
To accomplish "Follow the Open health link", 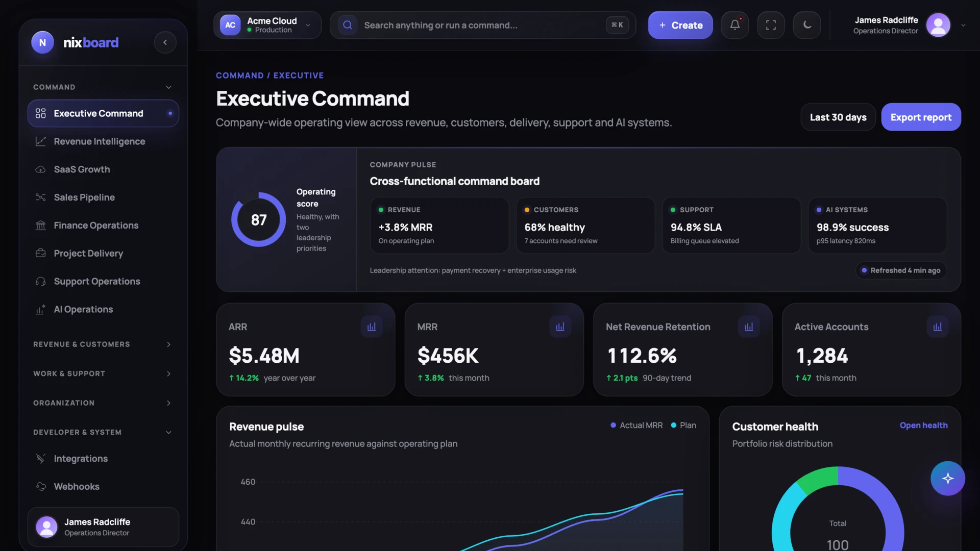I will click(x=923, y=425).
